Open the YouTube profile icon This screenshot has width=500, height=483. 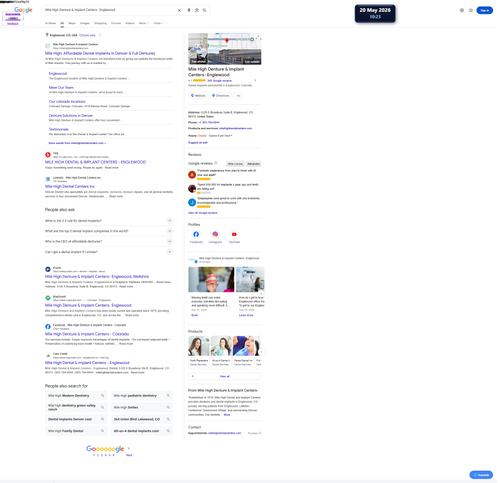pyautogui.click(x=234, y=234)
